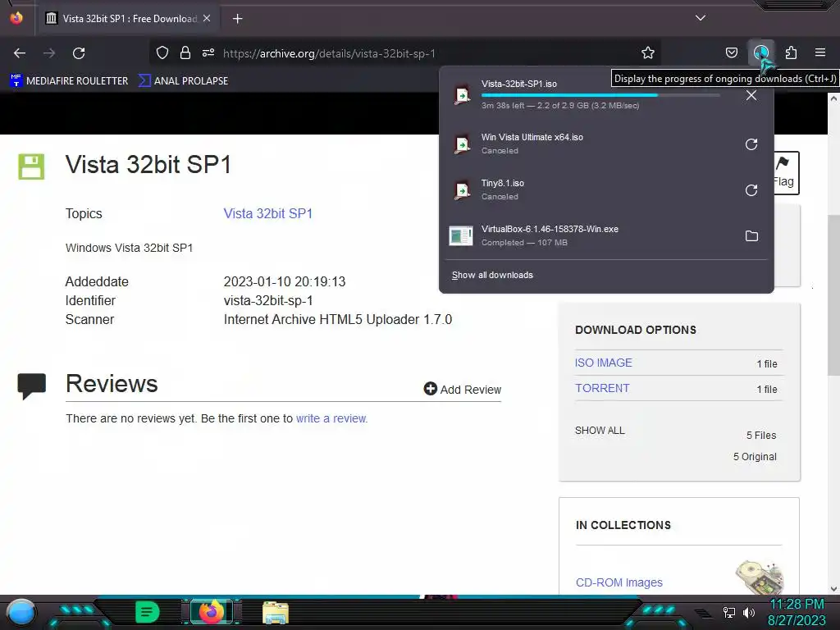Click the Vista-32bit-SP1.iso file icon
This screenshot has height=630, width=840.
click(462, 95)
